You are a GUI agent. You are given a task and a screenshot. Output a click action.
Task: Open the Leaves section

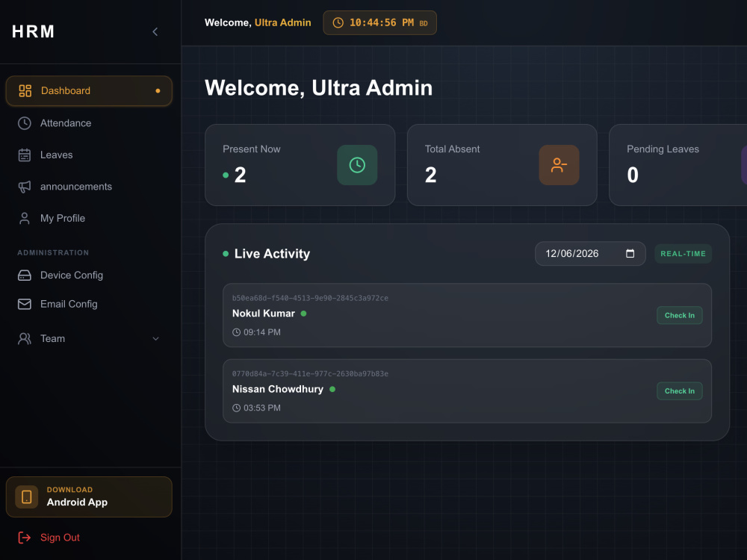[57, 155]
